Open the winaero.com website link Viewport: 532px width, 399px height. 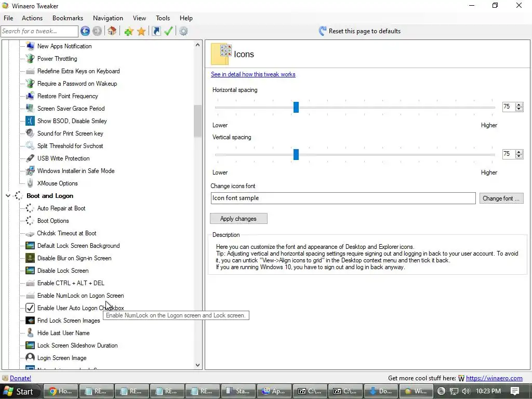494,378
